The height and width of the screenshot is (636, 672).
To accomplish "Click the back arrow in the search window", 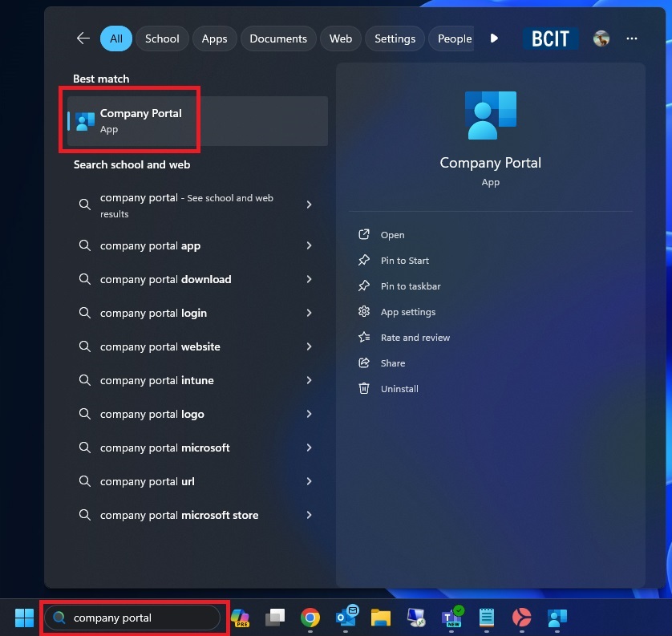I will coord(83,38).
